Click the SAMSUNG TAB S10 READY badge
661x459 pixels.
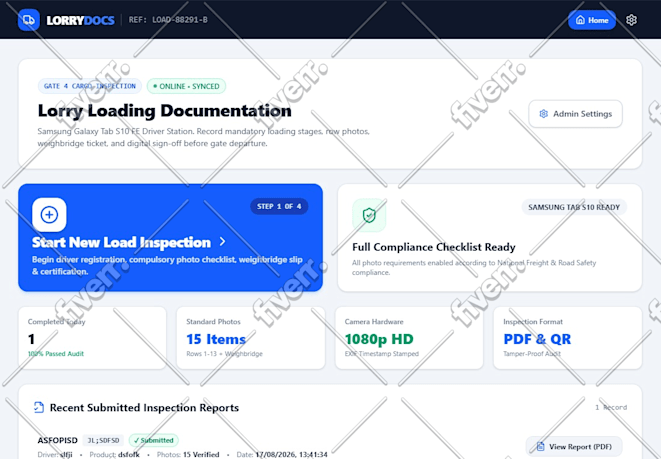(574, 207)
